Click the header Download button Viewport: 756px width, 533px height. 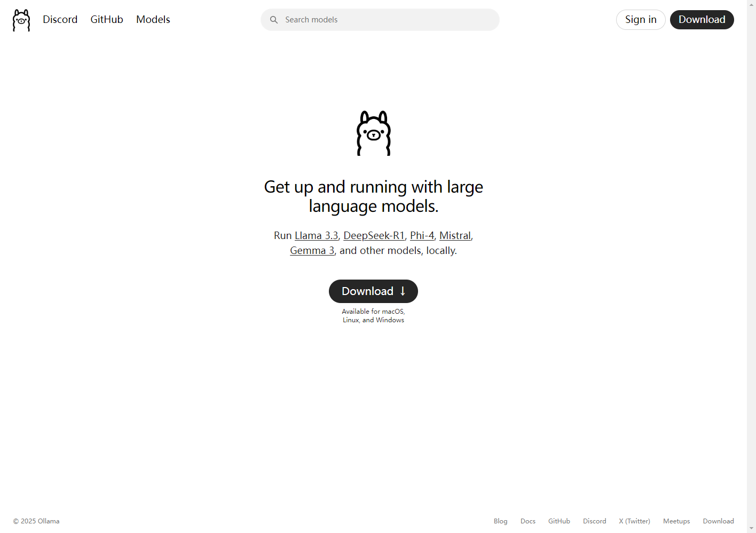702,20
